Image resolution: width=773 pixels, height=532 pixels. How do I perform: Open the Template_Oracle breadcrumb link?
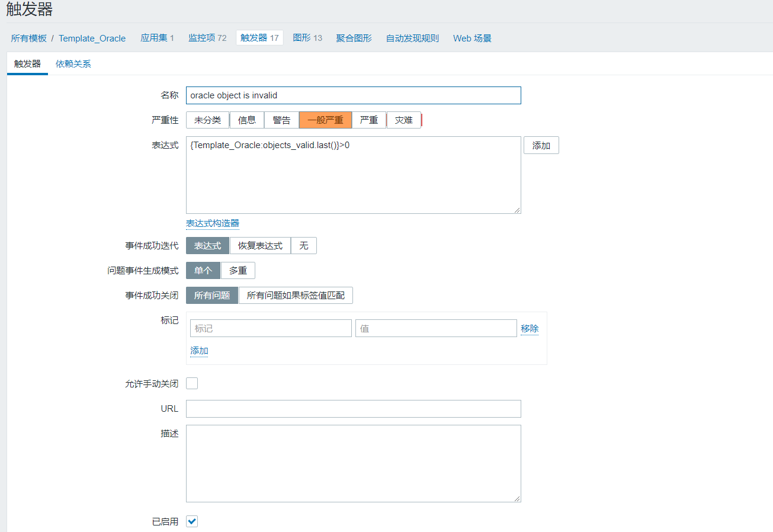[92, 38]
